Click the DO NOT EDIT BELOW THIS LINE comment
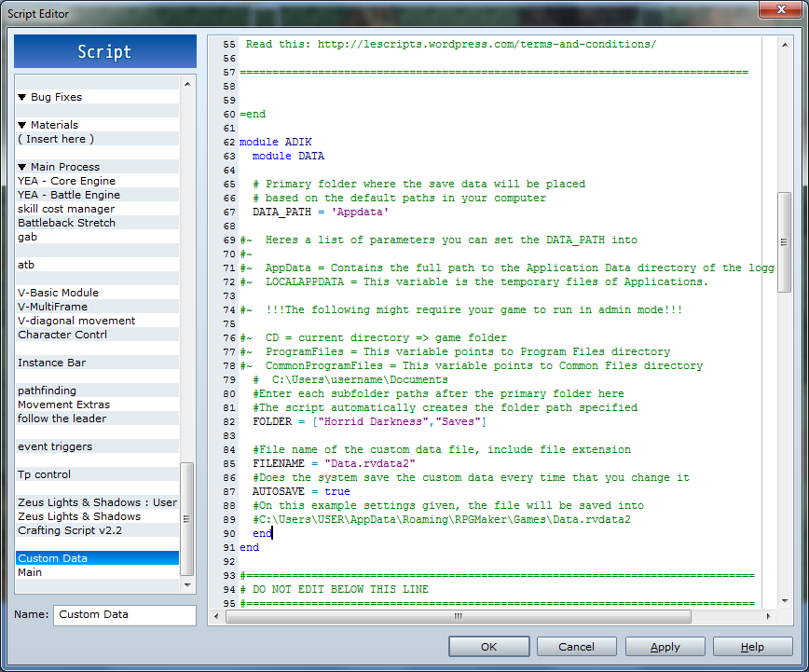The width and height of the screenshot is (809, 672). 335,589
